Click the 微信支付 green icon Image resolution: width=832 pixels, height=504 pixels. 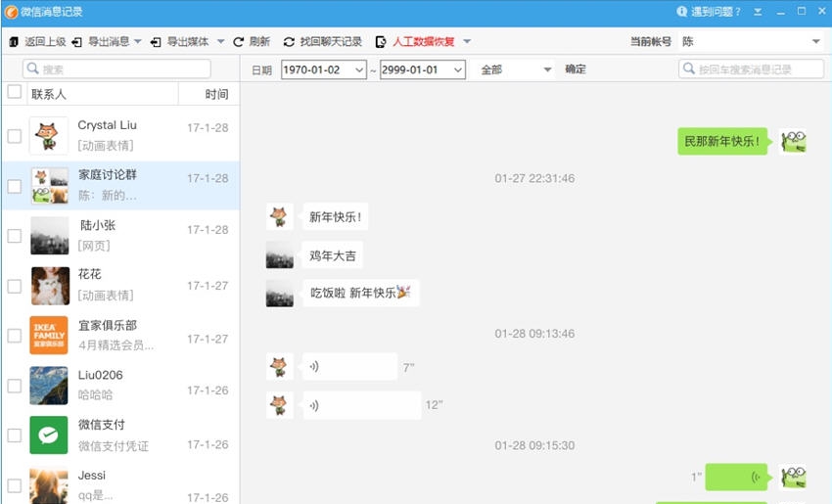pos(49,435)
